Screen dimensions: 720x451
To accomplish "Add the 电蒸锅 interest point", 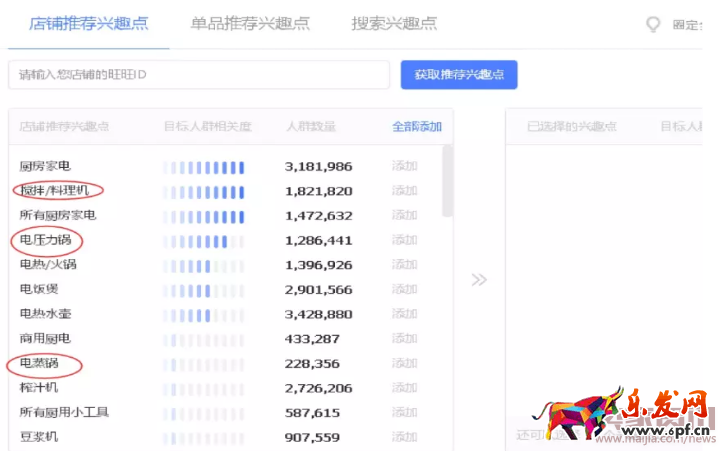I will (x=404, y=363).
